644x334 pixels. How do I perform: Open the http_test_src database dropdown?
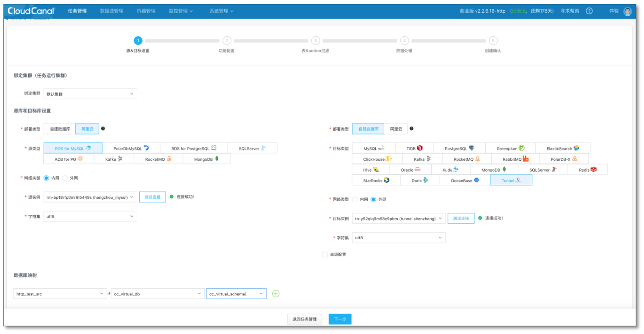coord(60,294)
